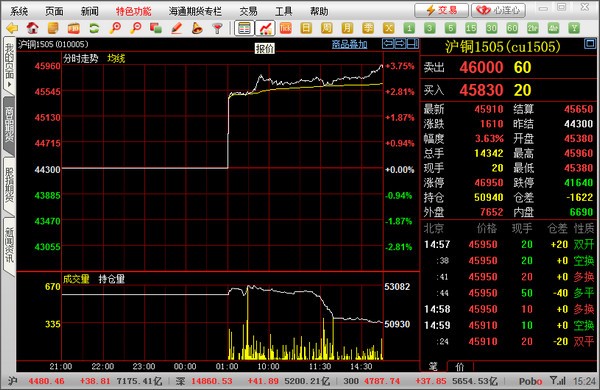Expand the 我的页面 side panel arrow

pyautogui.click(x=9, y=84)
